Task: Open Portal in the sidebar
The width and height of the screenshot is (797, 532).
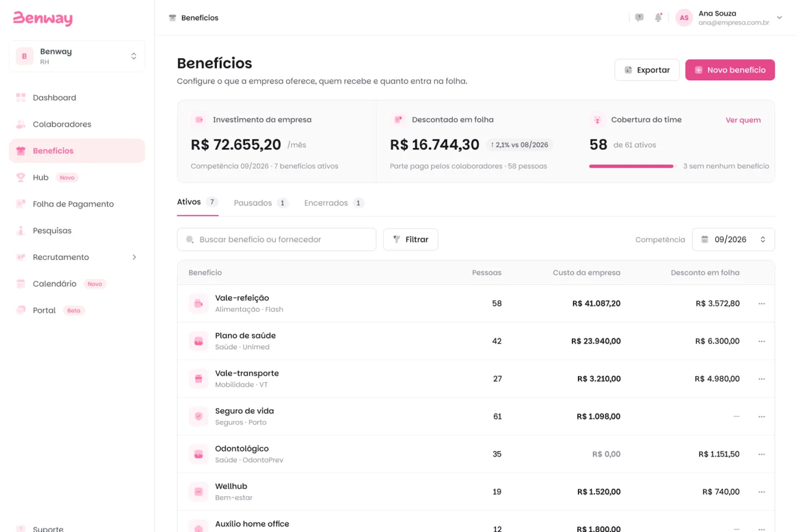Action: tap(77, 310)
